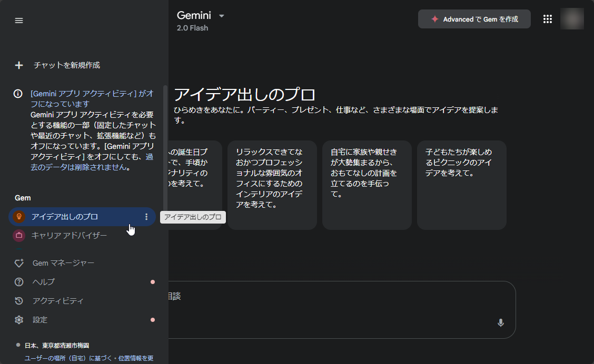Start a new chat with the plus icon
The image size is (594, 364).
19,65
